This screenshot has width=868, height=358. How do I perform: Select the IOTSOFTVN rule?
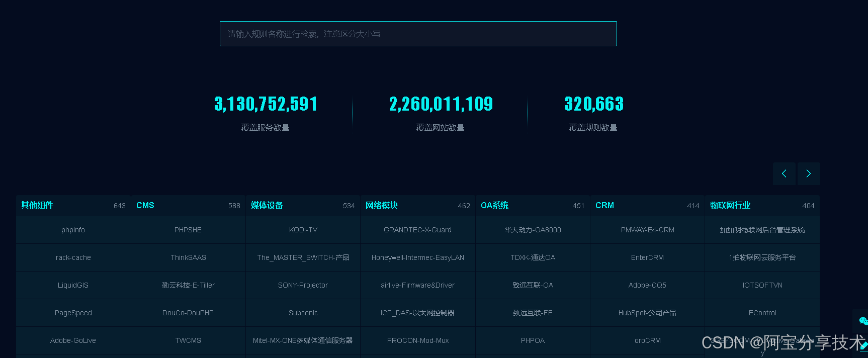click(762, 285)
